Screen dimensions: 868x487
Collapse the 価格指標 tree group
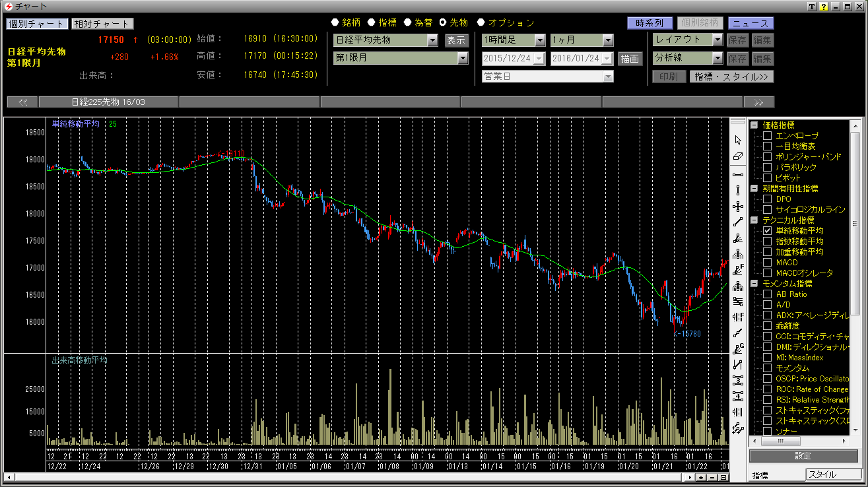[x=754, y=125]
